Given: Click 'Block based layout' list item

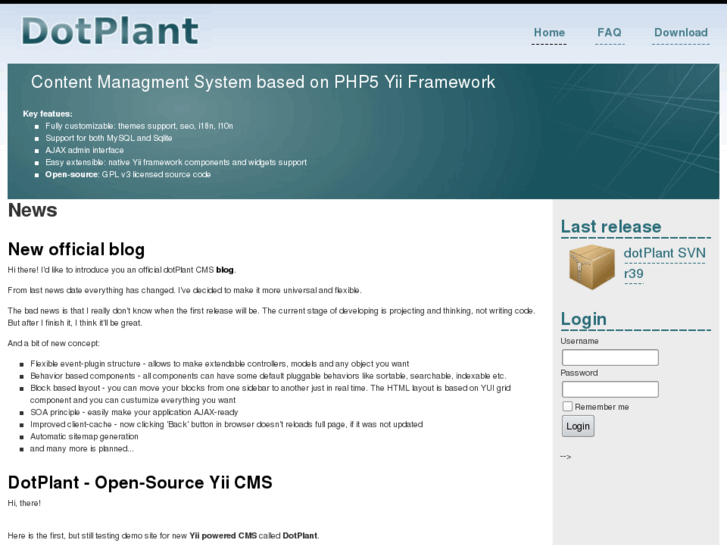Looking at the screenshot, I should [x=270, y=394].
